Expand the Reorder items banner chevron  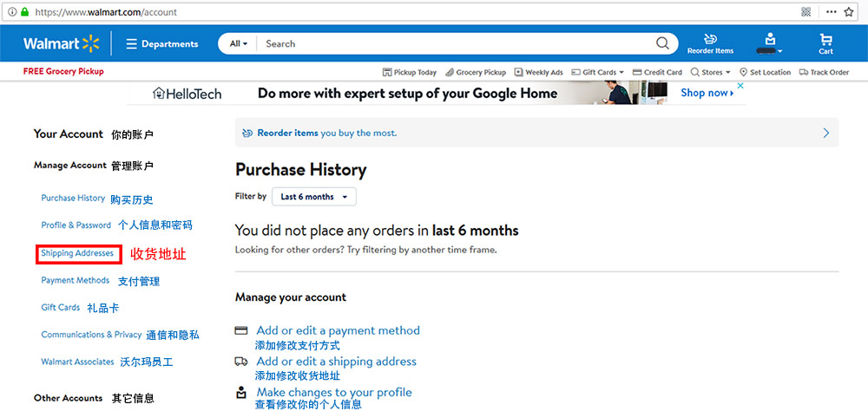[826, 133]
